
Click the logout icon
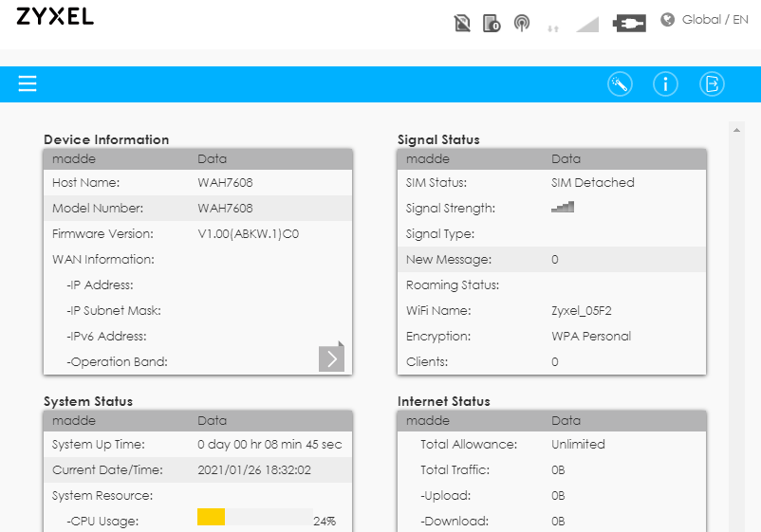712,83
